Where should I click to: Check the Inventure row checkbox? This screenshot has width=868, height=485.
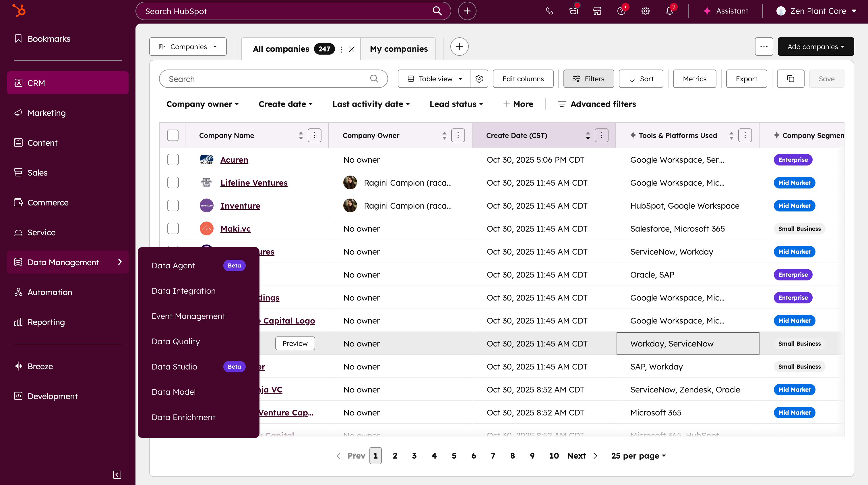pos(173,205)
